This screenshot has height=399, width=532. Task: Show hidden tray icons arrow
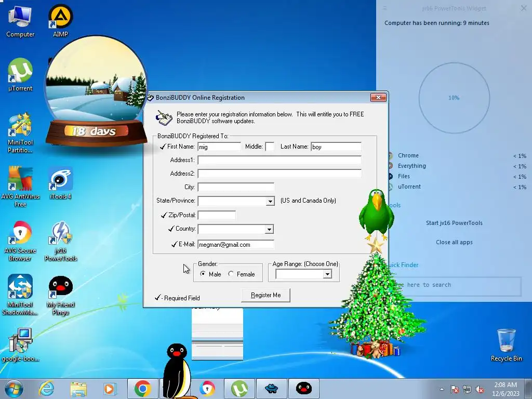[442, 389]
